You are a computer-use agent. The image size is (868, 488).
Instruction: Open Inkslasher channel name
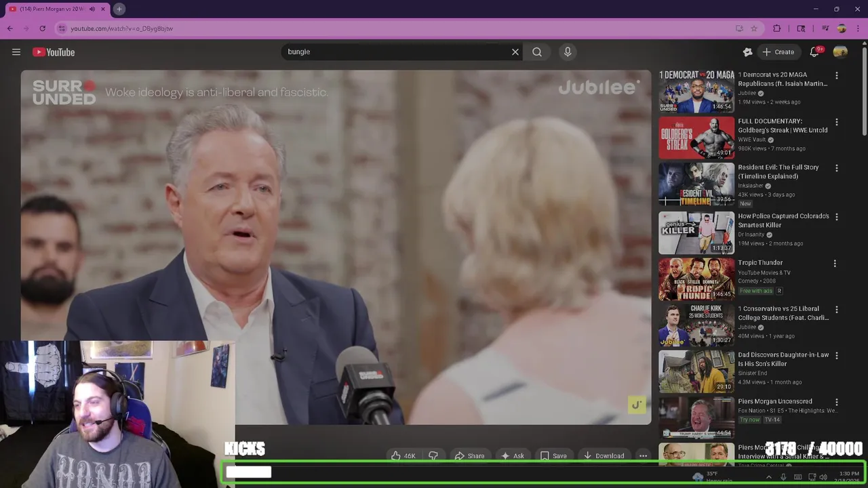(751, 186)
